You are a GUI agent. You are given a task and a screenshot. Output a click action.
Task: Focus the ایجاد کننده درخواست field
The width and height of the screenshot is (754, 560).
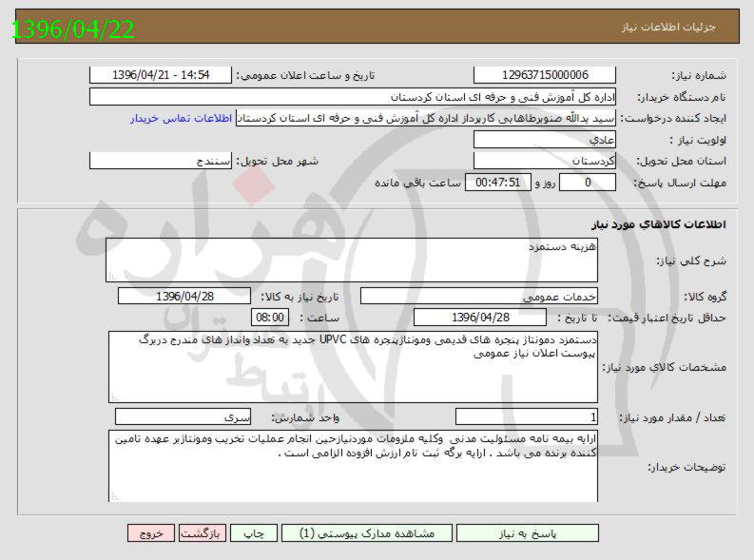(426, 118)
